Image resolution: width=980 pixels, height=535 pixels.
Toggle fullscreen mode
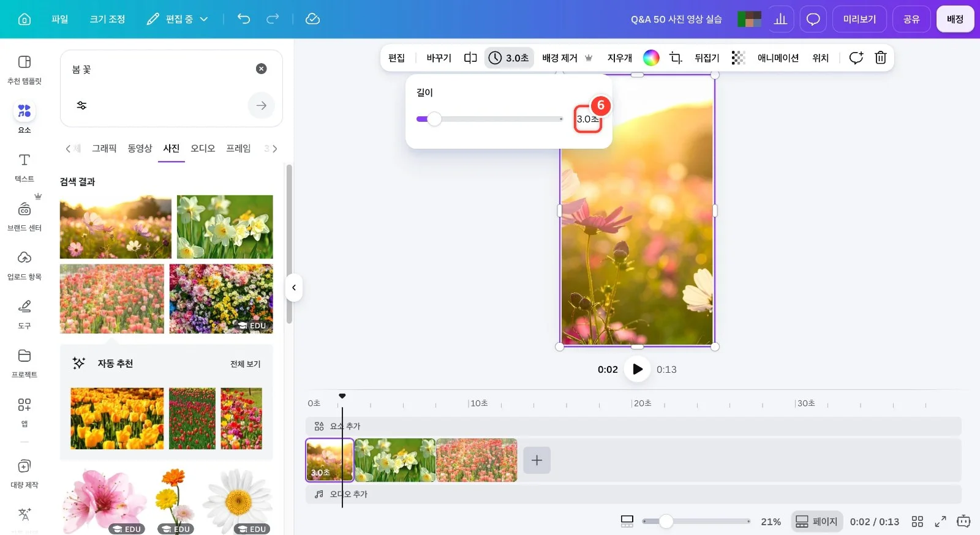pos(940,522)
